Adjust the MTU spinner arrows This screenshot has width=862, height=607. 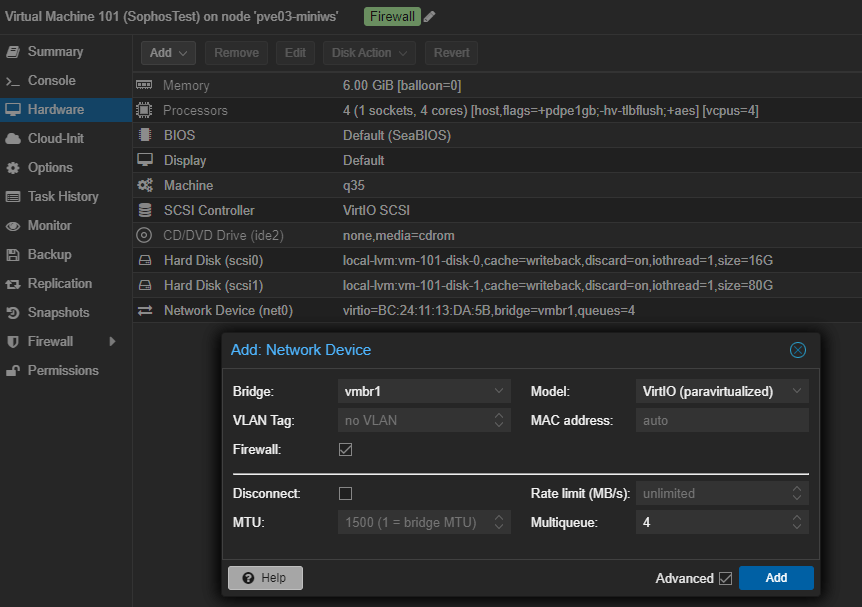(x=499, y=522)
